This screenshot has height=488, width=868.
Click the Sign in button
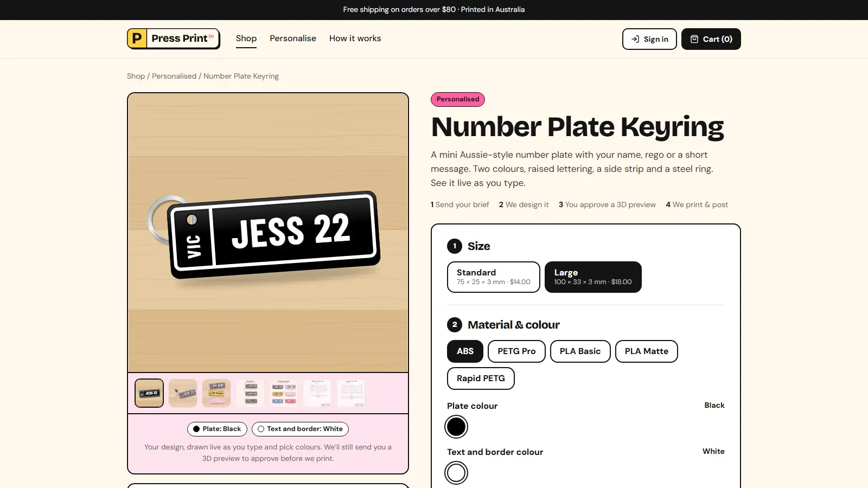tap(649, 39)
